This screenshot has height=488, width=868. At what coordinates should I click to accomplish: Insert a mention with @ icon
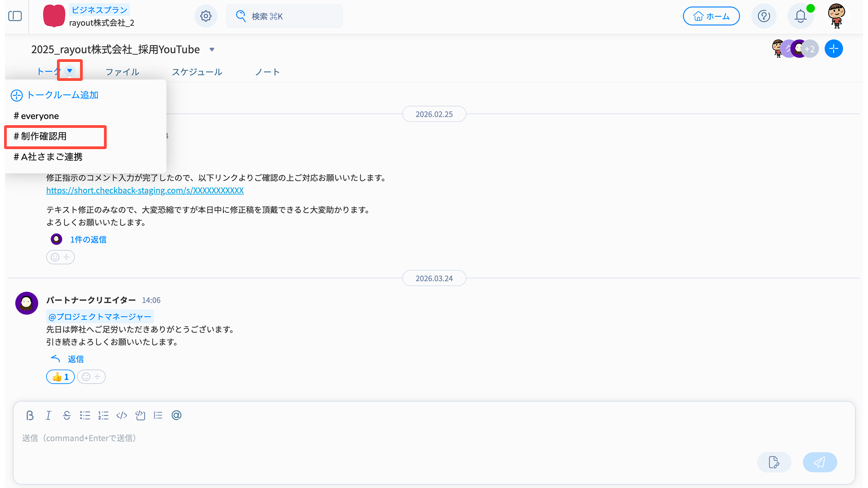click(x=176, y=415)
